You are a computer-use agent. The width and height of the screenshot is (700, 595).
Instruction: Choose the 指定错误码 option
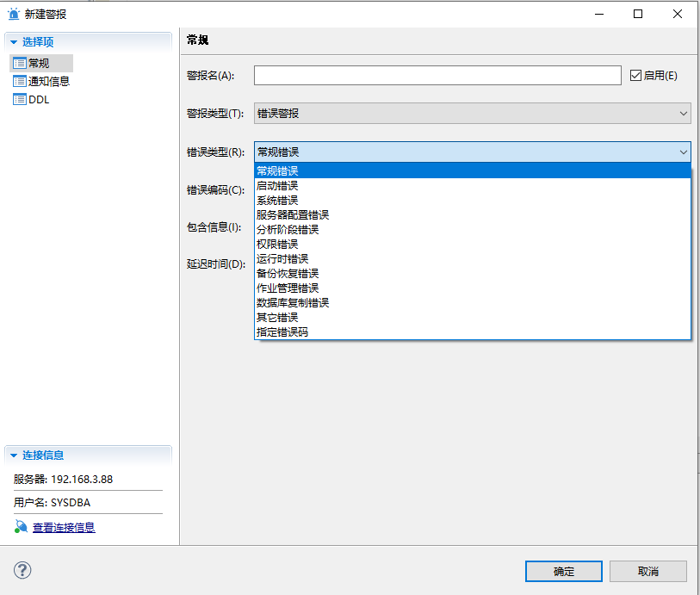[x=473, y=332]
